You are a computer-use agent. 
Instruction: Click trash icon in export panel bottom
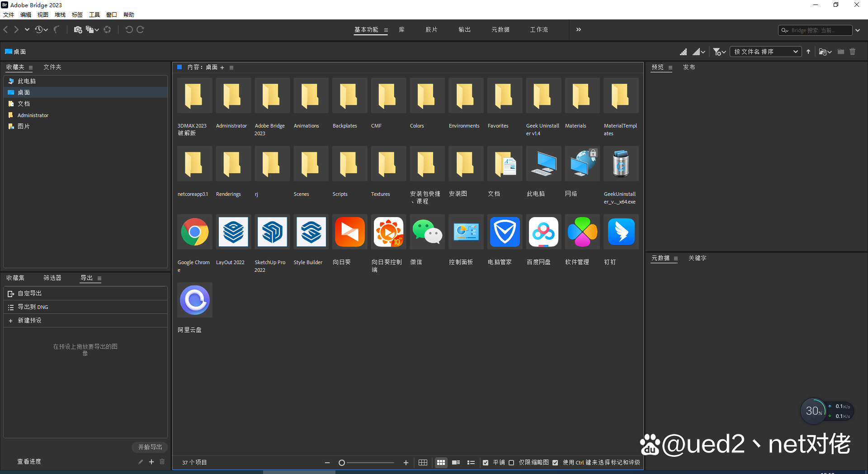162,462
